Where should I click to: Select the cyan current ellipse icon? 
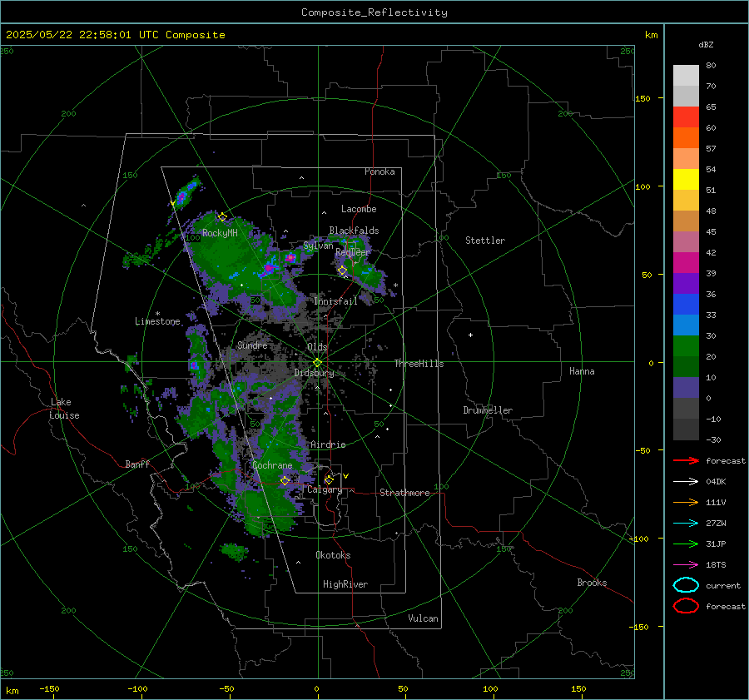click(x=686, y=585)
